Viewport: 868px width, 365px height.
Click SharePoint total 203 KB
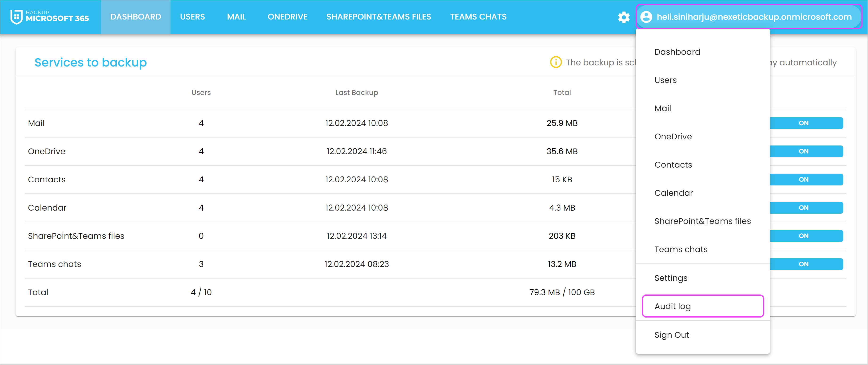tap(562, 236)
